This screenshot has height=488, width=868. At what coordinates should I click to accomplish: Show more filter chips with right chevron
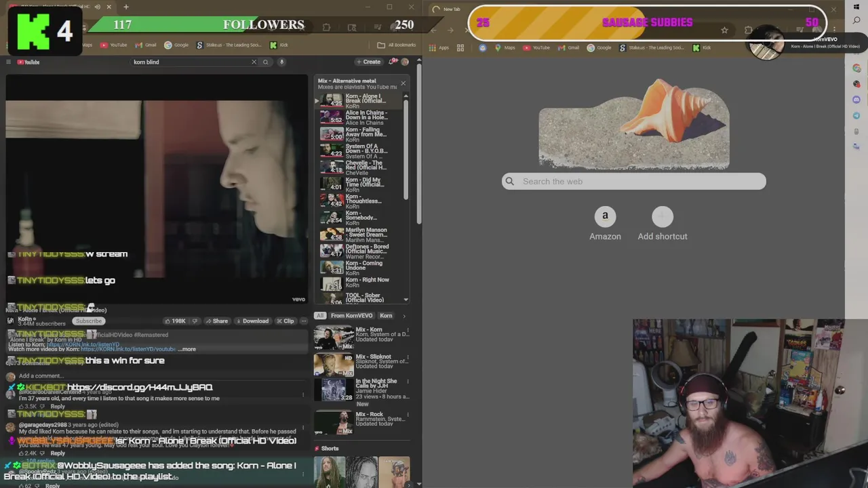click(404, 316)
